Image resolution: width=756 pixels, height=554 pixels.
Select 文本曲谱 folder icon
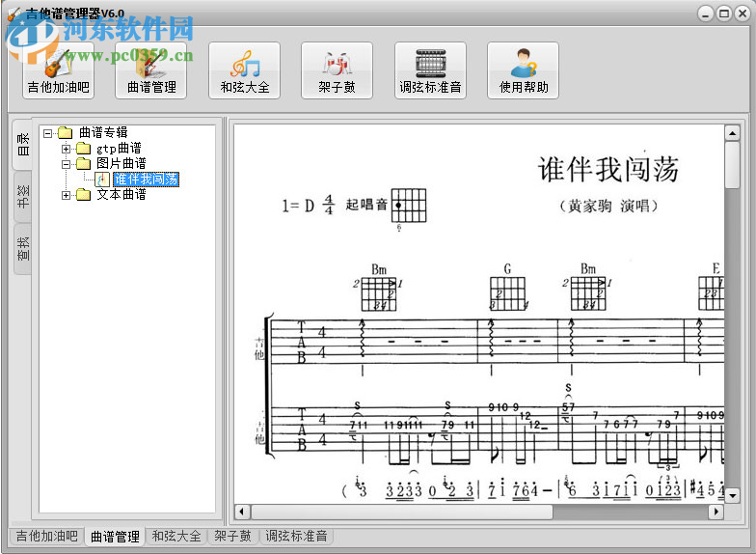pyautogui.click(x=83, y=195)
